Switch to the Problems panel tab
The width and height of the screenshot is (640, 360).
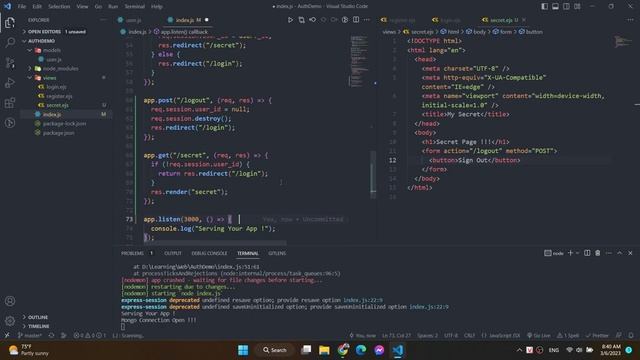[x=132, y=253]
